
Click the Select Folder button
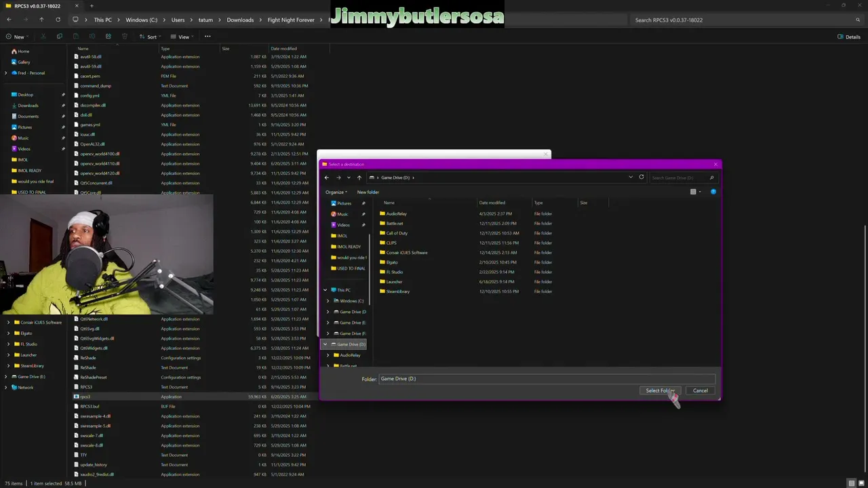pos(660,390)
